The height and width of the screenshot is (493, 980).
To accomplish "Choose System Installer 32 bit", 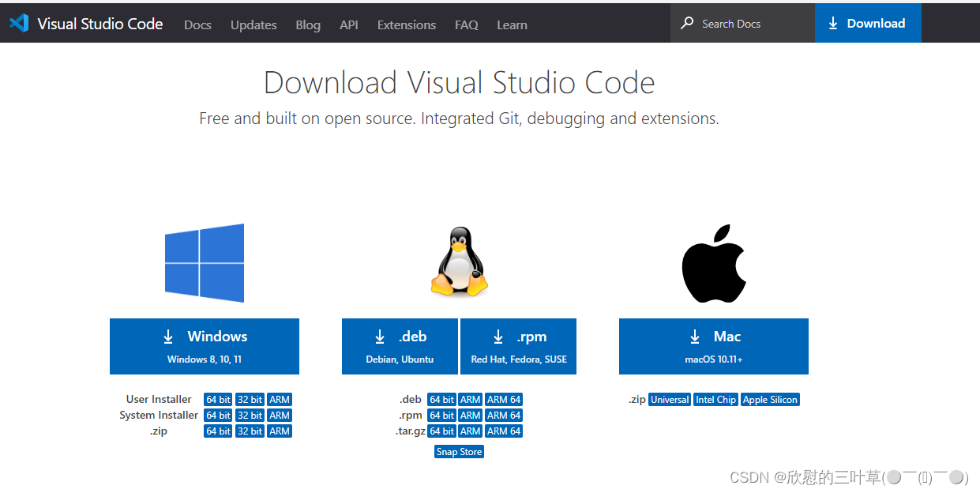I will tap(250, 416).
